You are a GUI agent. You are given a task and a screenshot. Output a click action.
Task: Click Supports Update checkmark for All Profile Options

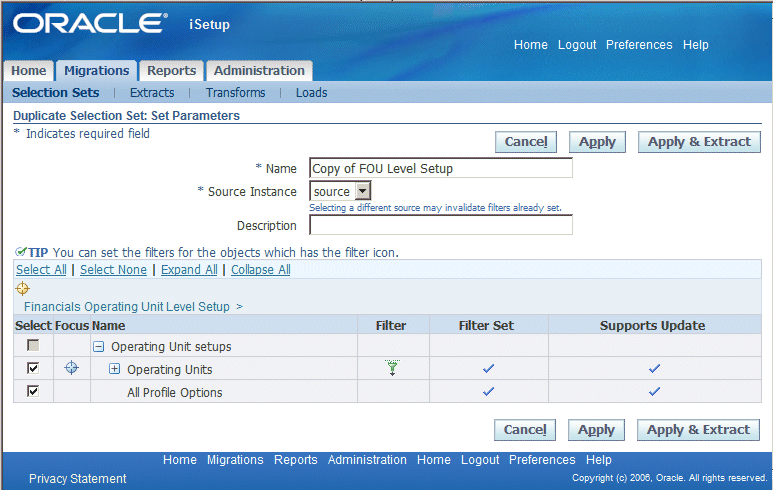[654, 391]
